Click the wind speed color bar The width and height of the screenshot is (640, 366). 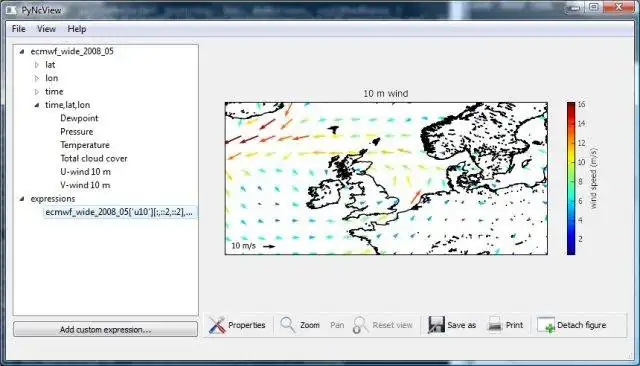571,178
